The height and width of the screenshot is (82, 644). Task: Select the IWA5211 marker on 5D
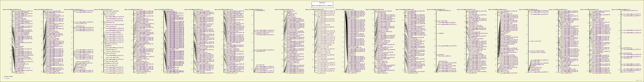[x=442, y=33]
